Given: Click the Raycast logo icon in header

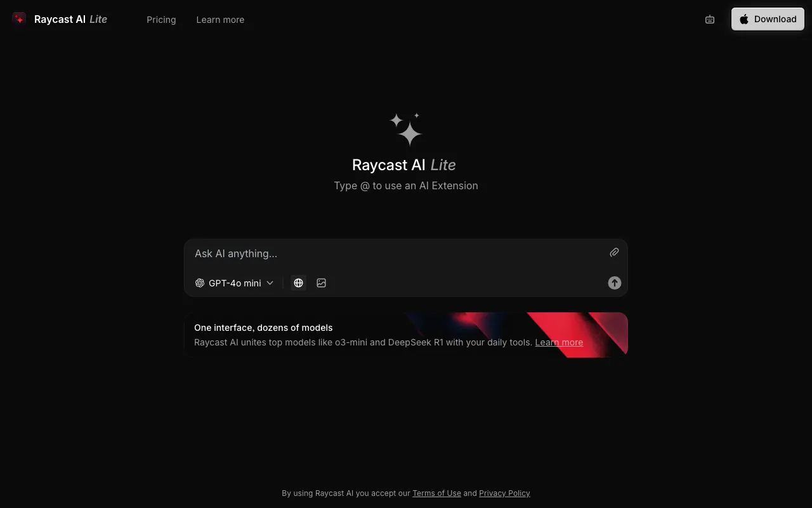Looking at the screenshot, I should pyautogui.click(x=20, y=19).
